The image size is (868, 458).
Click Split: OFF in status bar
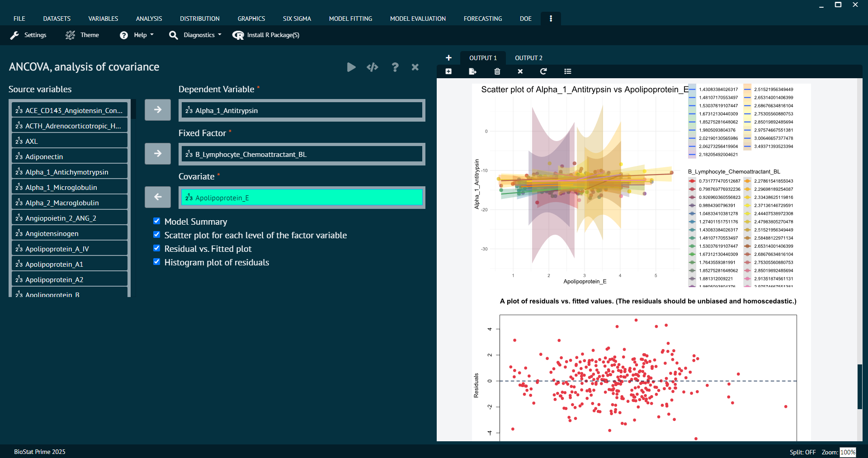click(x=802, y=452)
